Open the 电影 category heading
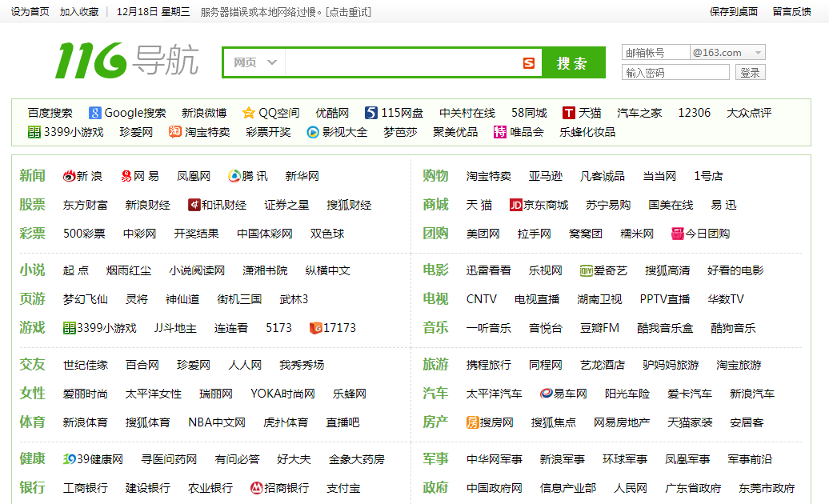Viewport: 829px width, 504px height. [435, 270]
